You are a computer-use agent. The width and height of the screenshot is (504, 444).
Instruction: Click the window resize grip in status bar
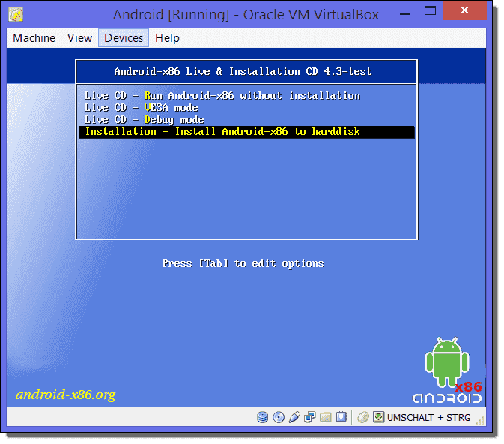480,420
